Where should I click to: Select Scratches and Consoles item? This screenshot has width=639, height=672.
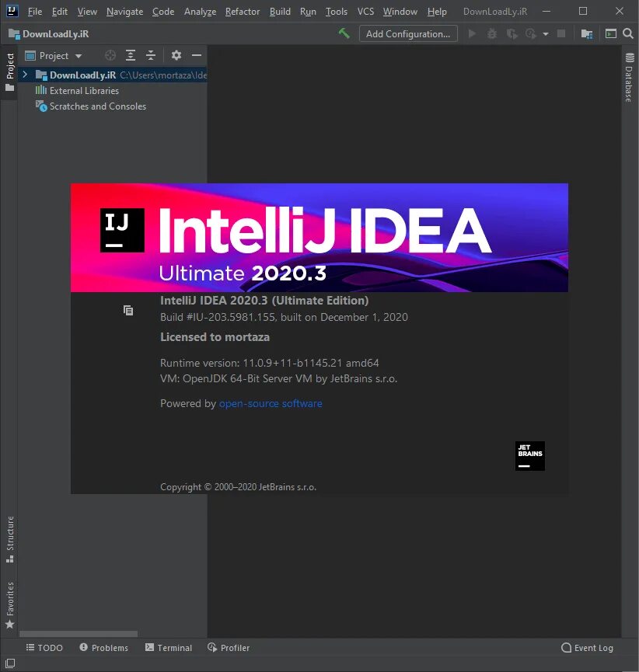tap(98, 106)
